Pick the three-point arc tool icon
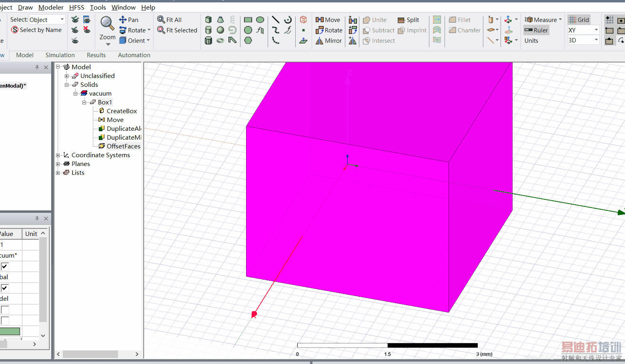 point(276,40)
